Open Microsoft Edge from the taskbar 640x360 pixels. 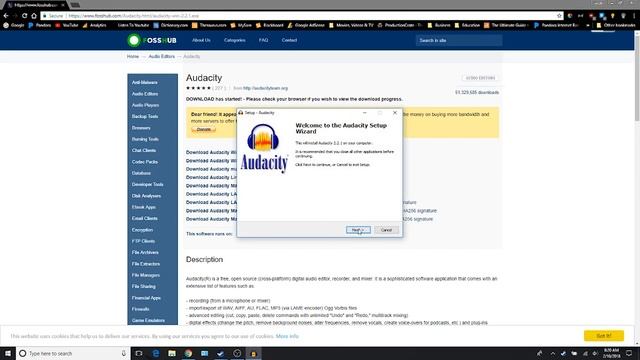156,353
